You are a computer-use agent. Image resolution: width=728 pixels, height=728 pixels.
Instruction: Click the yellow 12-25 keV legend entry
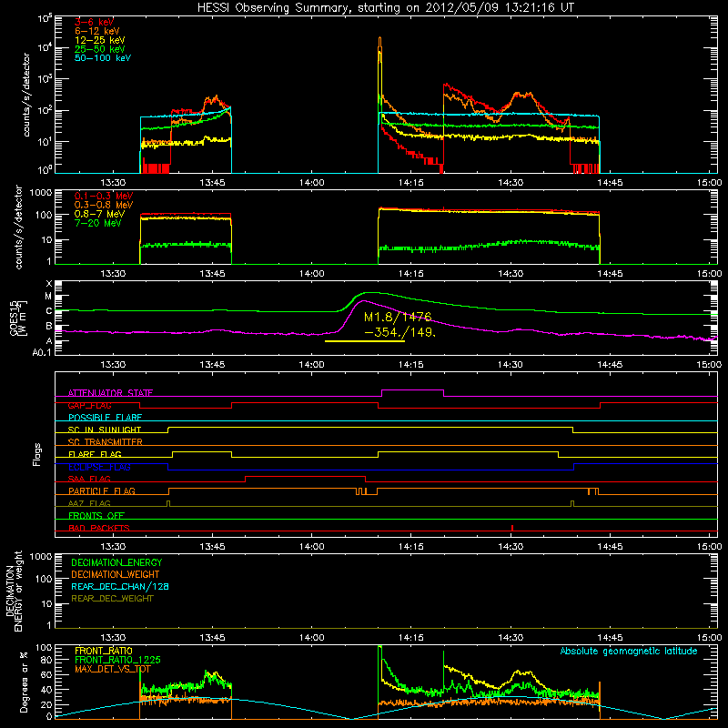tap(99, 40)
